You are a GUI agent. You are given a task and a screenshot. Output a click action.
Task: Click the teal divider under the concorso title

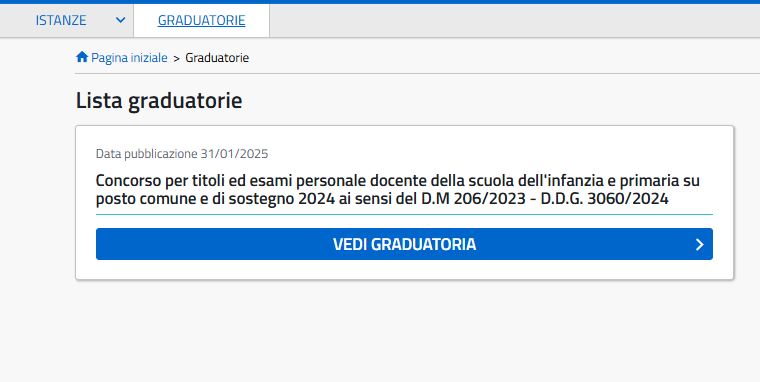point(404,214)
